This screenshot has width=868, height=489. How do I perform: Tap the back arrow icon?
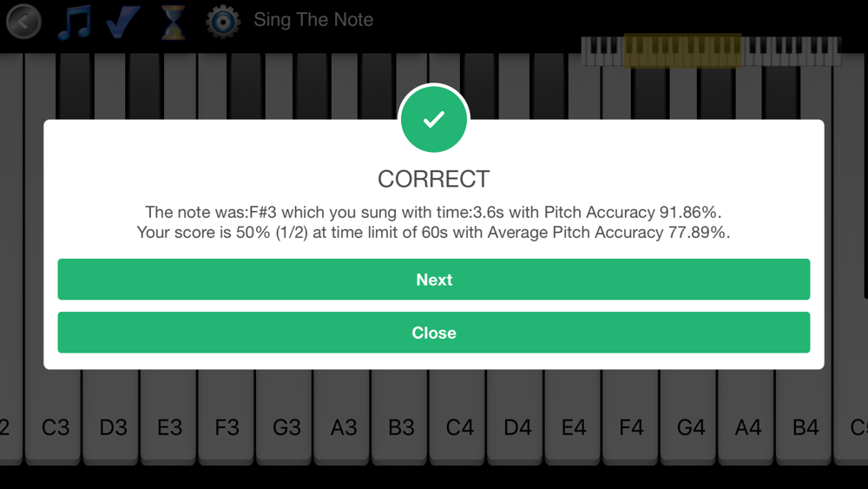23,22
